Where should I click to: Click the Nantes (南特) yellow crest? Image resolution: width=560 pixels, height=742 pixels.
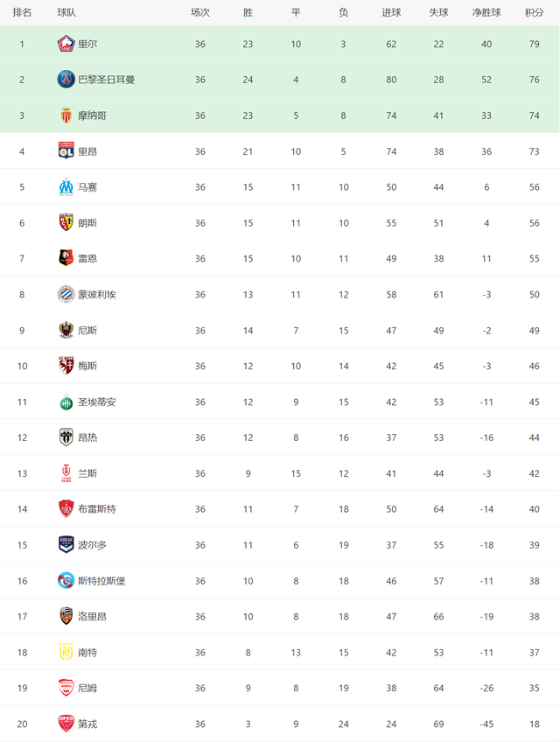pyautogui.click(x=66, y=652)
